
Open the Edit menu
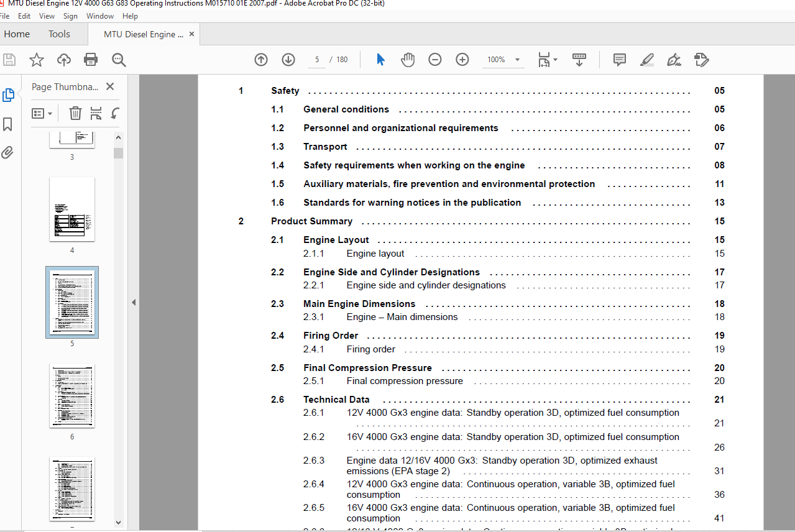24,16
